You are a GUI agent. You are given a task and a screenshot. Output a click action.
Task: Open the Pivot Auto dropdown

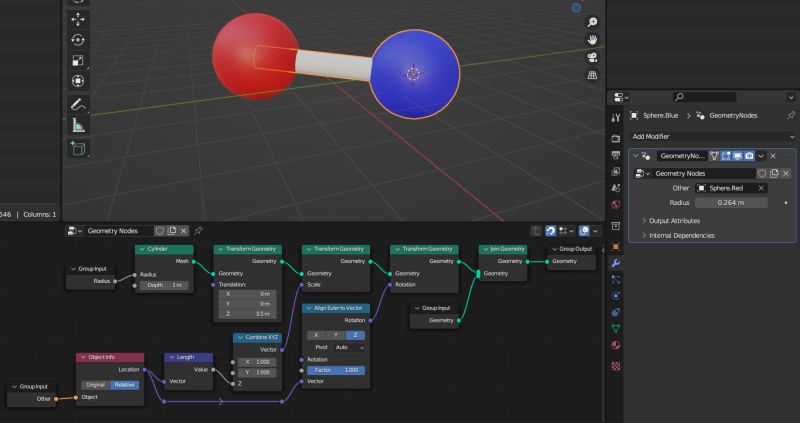(349, 347)
